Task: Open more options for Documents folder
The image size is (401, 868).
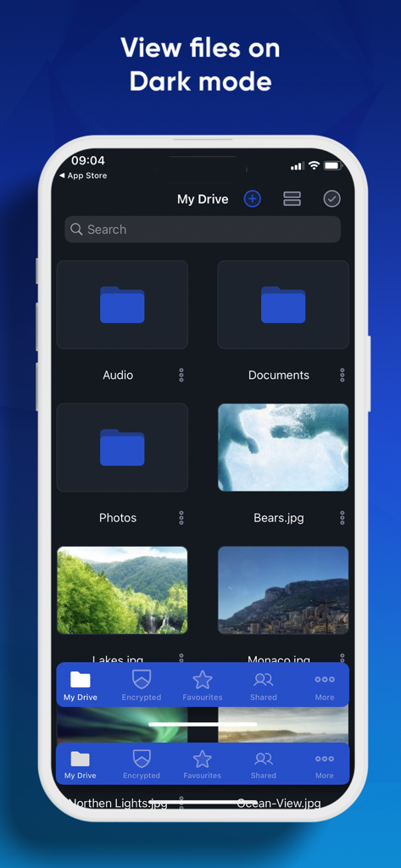Action: [x=343, y=375]
